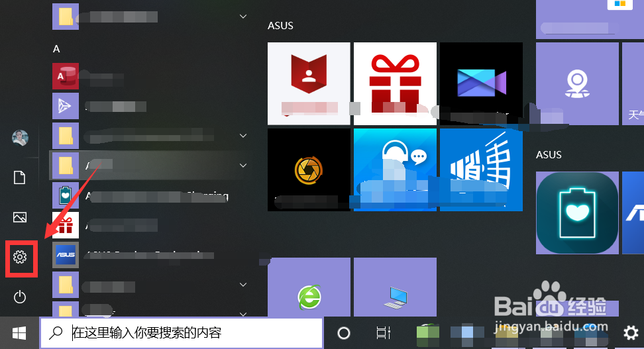
Task: Open the red shield tile with the person silhouette
Action: 309,83
